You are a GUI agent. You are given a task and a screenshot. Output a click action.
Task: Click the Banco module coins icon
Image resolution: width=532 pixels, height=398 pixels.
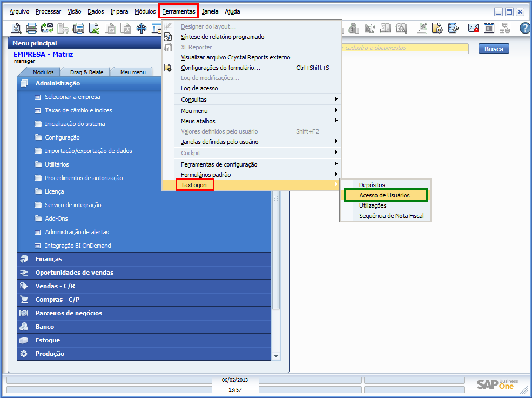click(24, 327)
